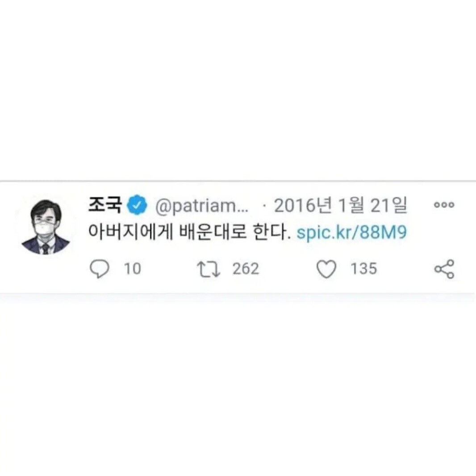Like the tweet with the heart icon
Image resolution: width=476 pixels, height=476 pixels.
(x=326, y=269)
